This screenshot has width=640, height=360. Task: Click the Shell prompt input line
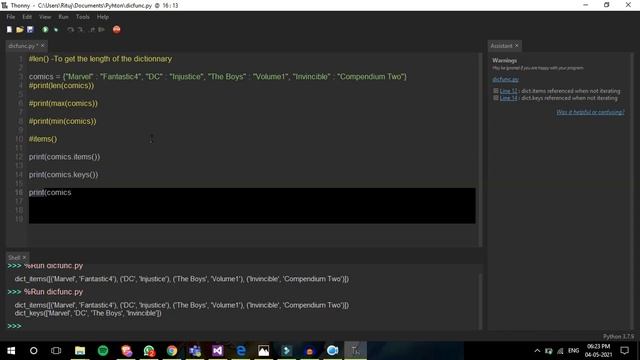[x=245, y=326]
